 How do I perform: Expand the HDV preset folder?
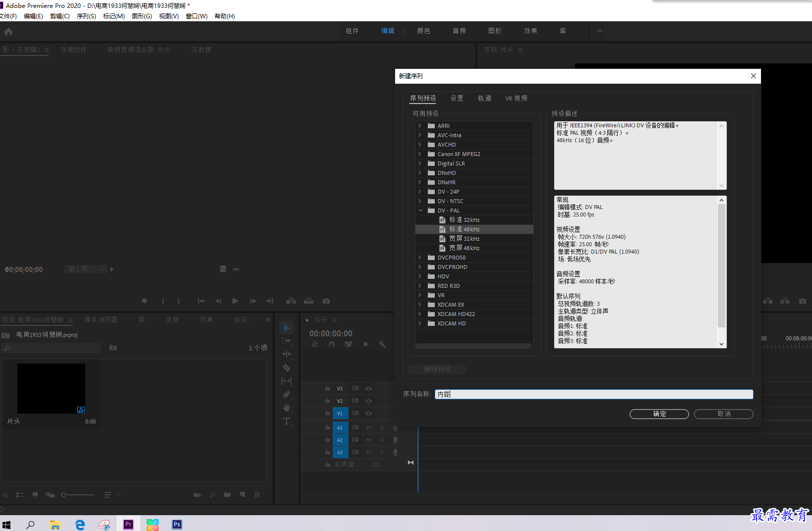[x=420, y=276]
